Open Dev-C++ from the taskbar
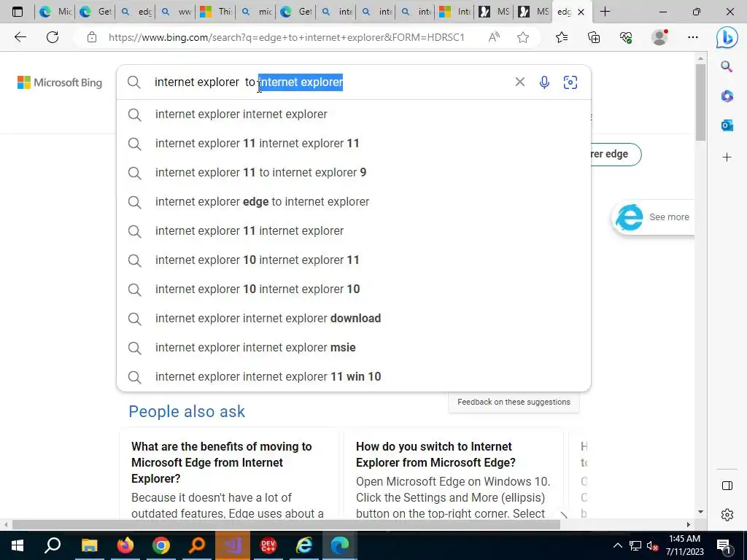 click(x=268, y=545)
